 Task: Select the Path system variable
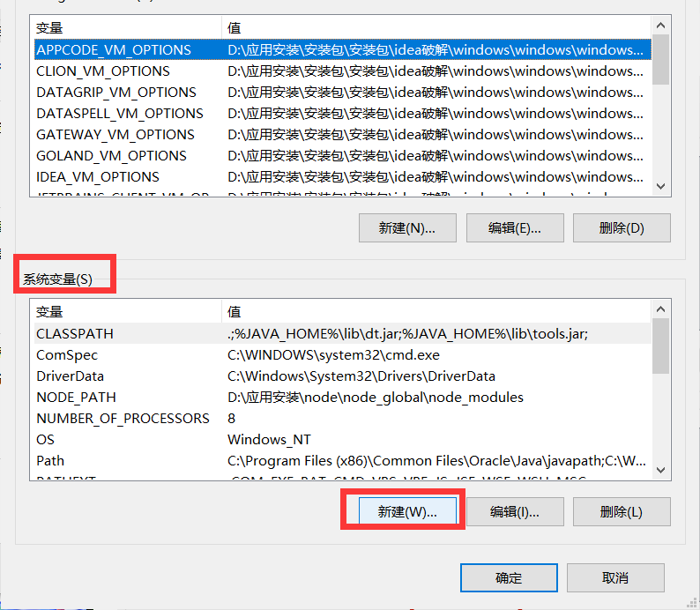coord(342,461)
